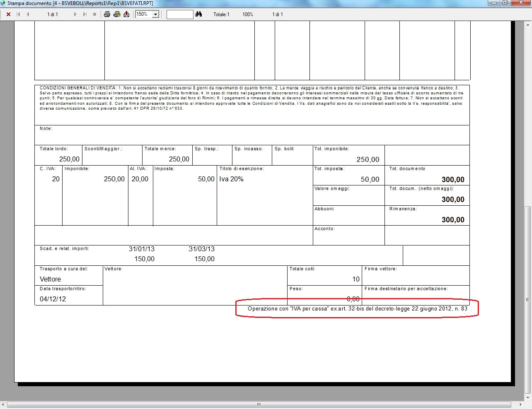Click the 20,00 value under Al. IVA

(140, 179)
